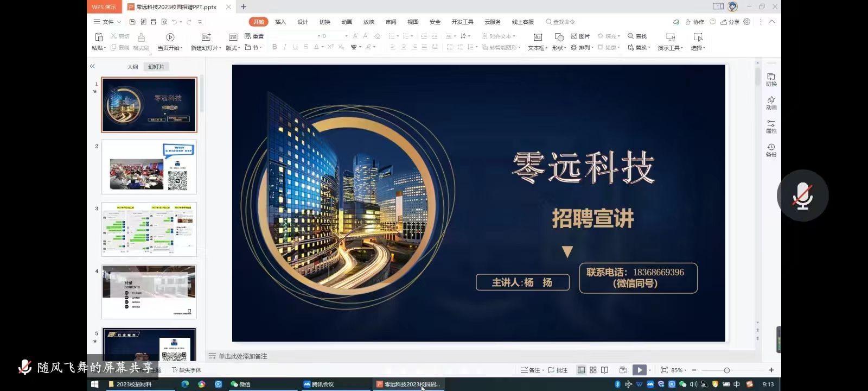This screenshot has height=391, width=868.
Task: Open the Animation (动画) side panel icon
Action: (771, 103)
